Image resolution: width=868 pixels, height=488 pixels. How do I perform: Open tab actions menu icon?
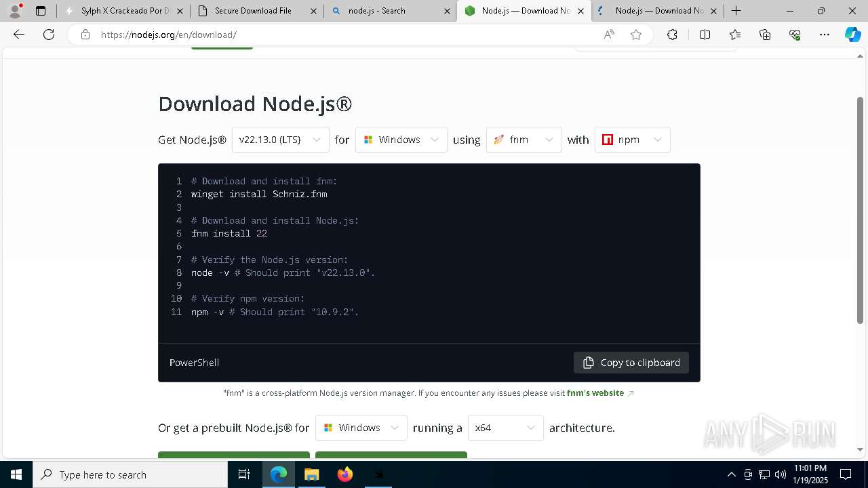[41, 11]
